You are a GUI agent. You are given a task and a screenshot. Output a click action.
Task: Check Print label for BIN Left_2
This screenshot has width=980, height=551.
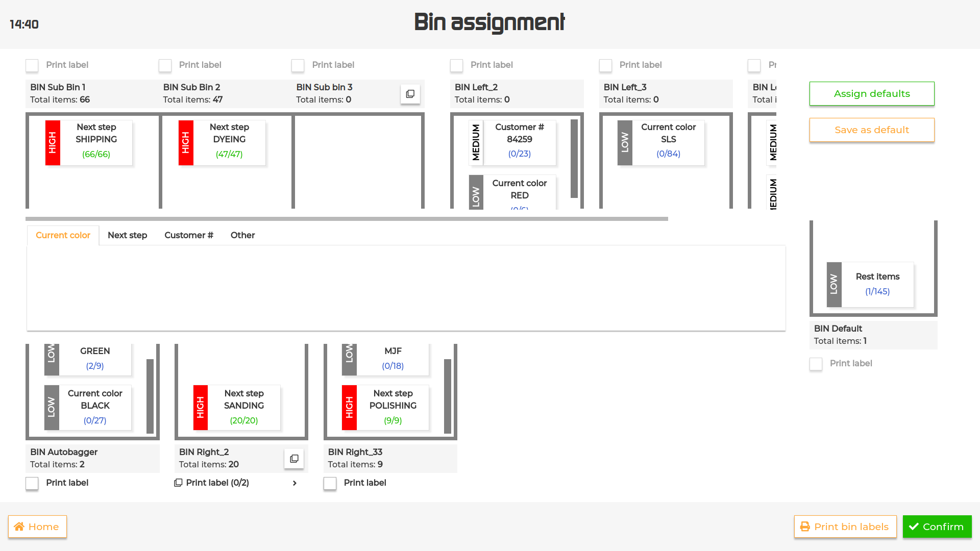(456, 65)
